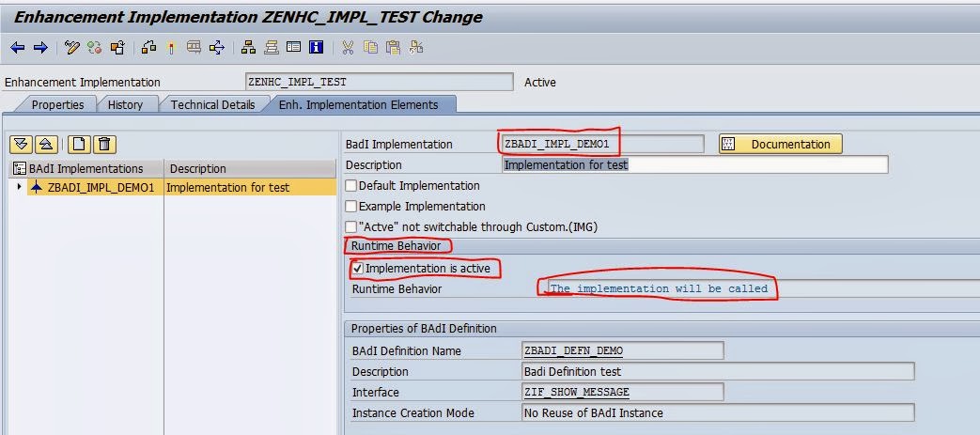The height and width of the screenshot is (435, 980).
Task: Click the forward arrow in the toolbar
Action: 39,47
